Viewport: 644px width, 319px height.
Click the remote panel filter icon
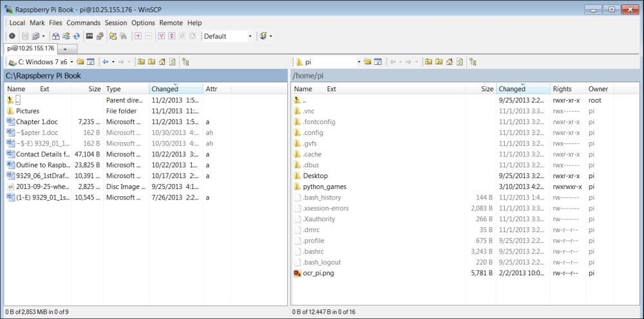tap(378, 62)
